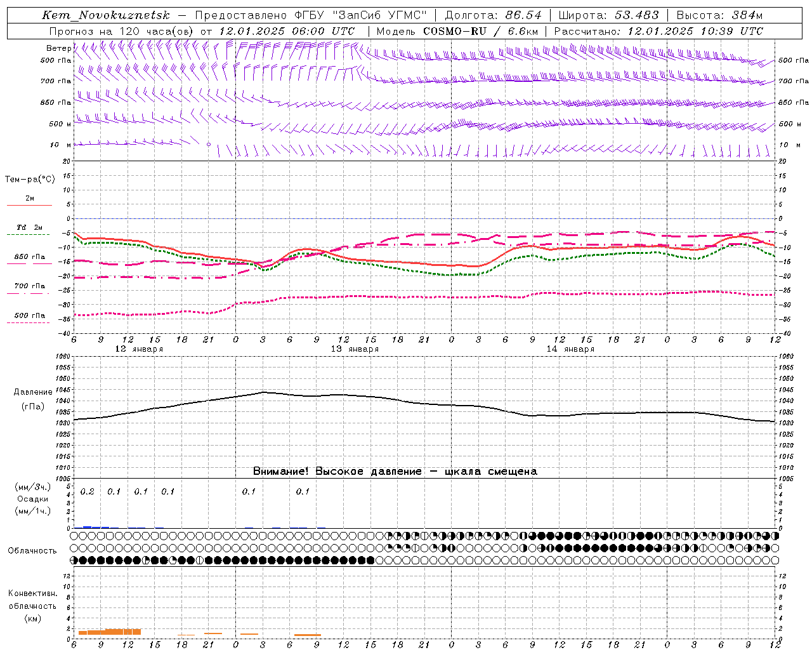This screenshot has width=812, height=650.
Task: Click the longitude value Долгота: 86.54
Action: point(493,15)
